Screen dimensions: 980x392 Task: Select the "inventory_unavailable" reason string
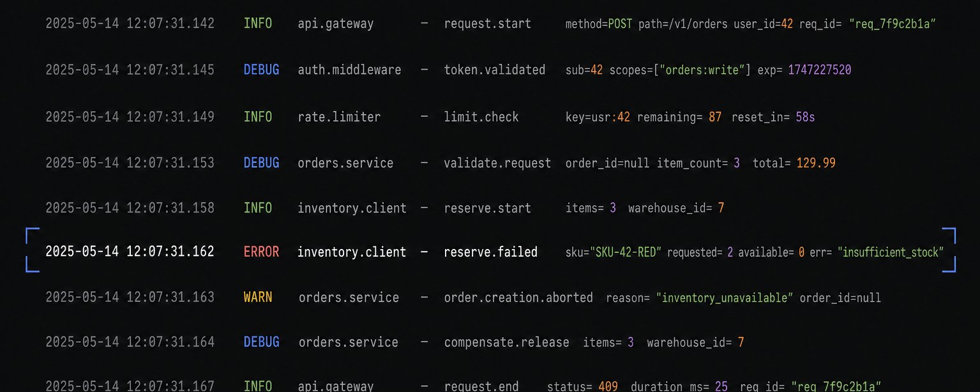[725, 298]
